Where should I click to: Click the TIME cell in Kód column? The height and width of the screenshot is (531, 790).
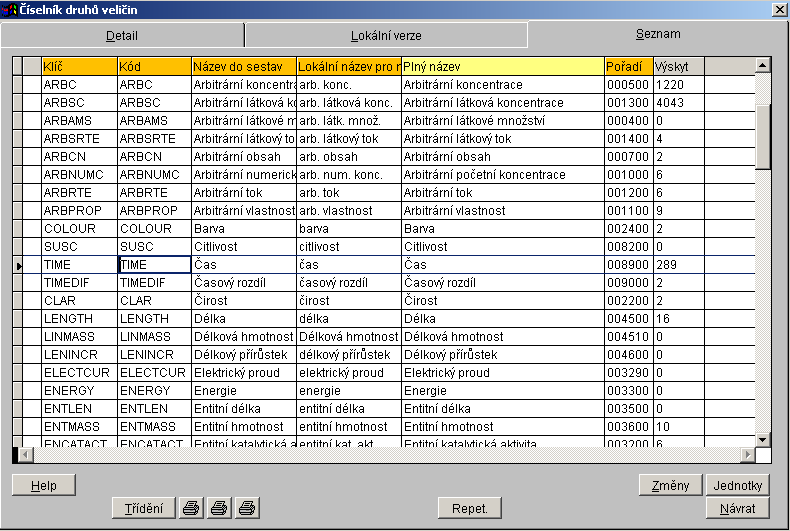(154, 265)
